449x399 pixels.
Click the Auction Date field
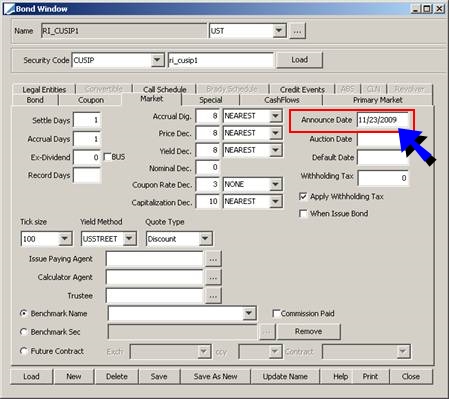pos(383,139)
